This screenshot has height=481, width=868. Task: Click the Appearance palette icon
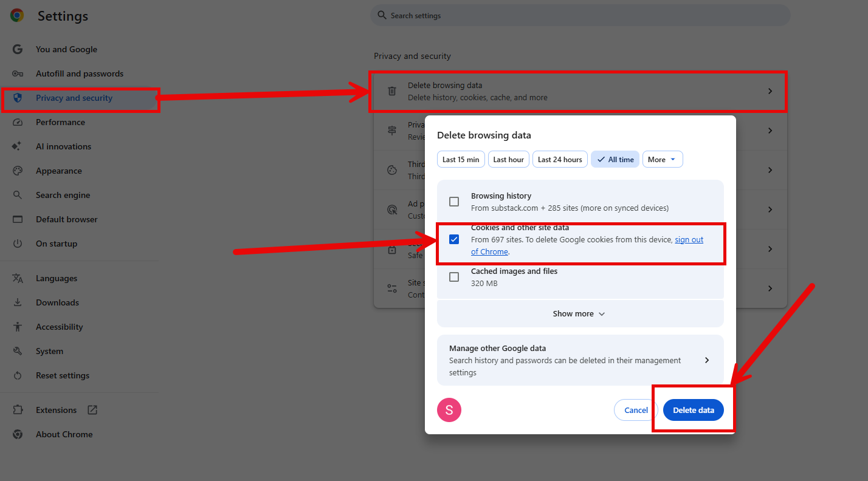tap(18, 171)
